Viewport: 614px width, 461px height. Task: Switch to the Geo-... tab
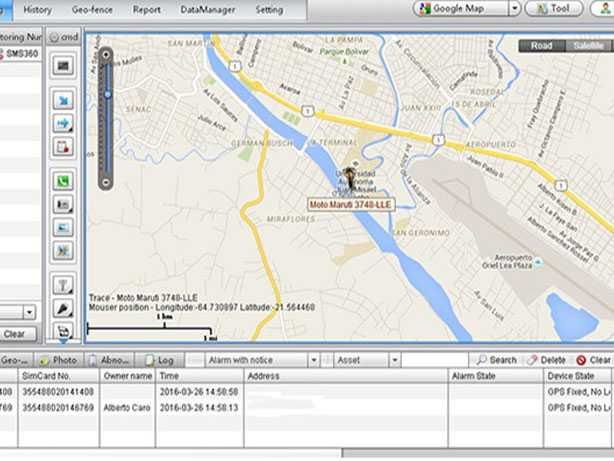pyautogui.click(x=15, y=360)
